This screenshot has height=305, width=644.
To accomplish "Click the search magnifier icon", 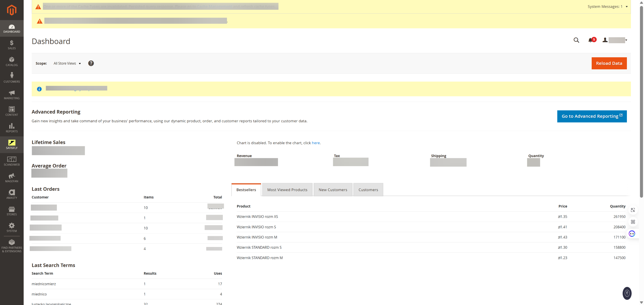I will [576, 40].
